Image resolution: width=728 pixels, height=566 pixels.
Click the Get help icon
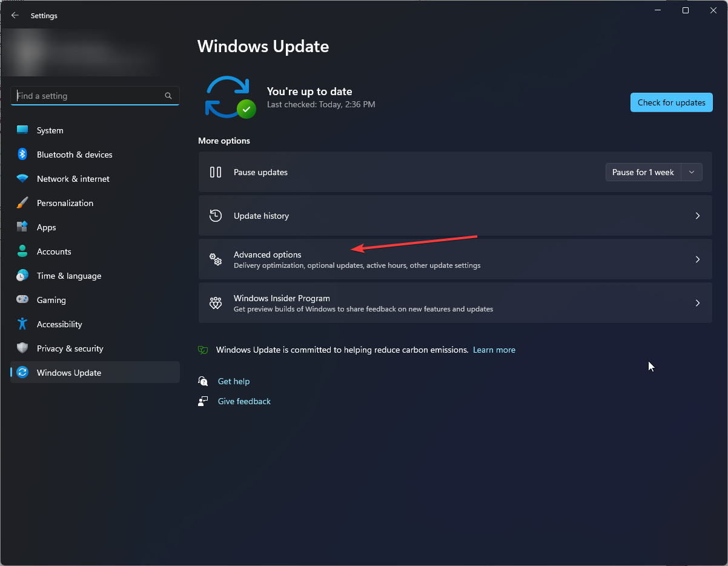tap(203, 381)
